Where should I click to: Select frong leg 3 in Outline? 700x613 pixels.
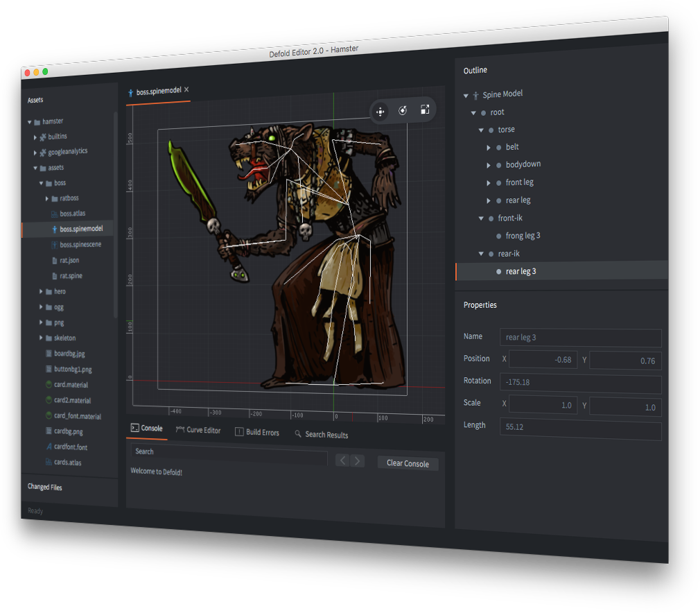(523, 236)
